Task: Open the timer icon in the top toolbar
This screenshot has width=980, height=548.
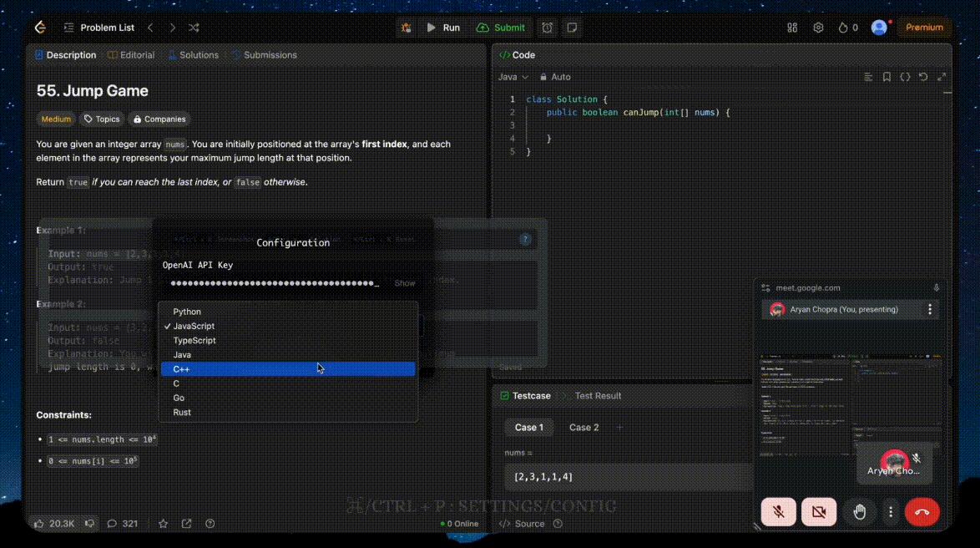Action: 547,28
